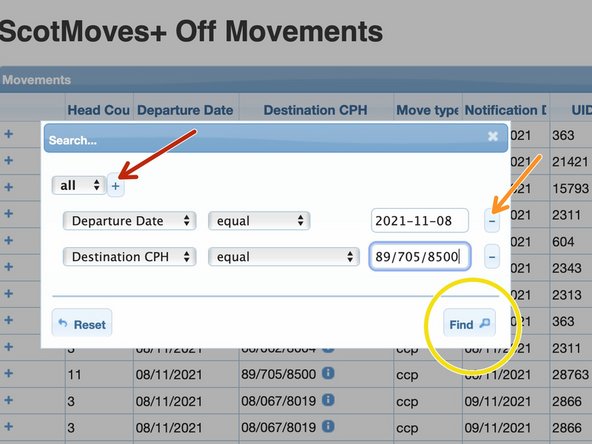The width and height of the screenshot is (592, 444).
Task: Remove the Departure Date search rule
Action: click(x=492, y=220)
